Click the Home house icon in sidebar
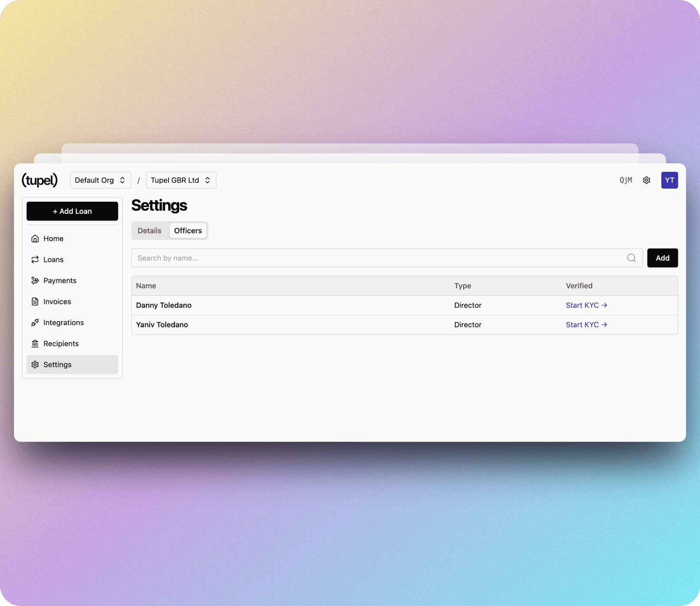The height and width of the screenshot is (606, 700). (35, 239)
